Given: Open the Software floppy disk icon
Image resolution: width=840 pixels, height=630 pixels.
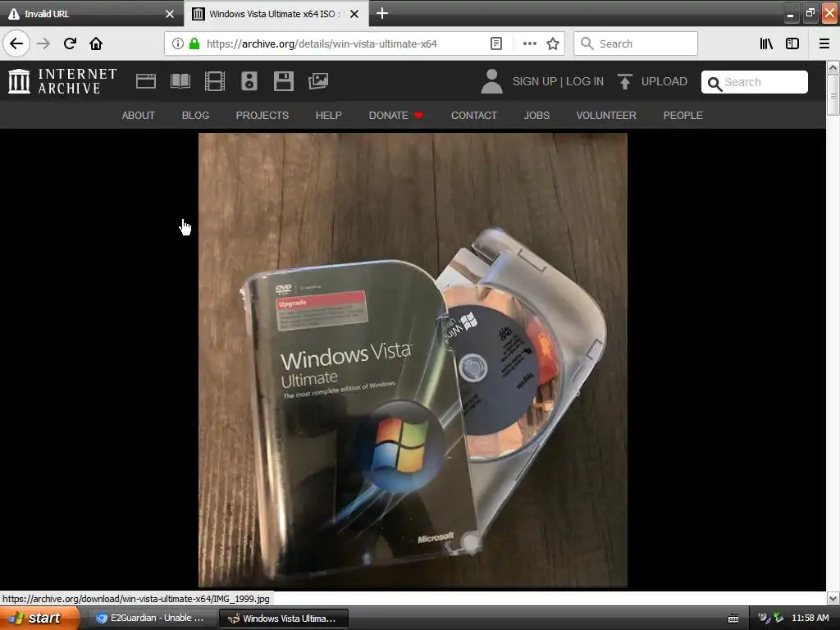Looking at the screenshot, I should 283,81.
